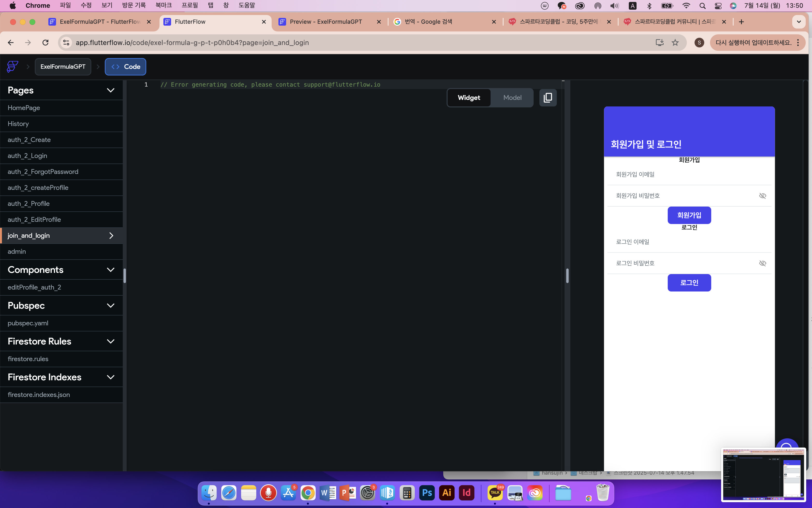
Task: Toggle login password visibility eye icon
Action: pyautogui.click(x=762, y=263)
